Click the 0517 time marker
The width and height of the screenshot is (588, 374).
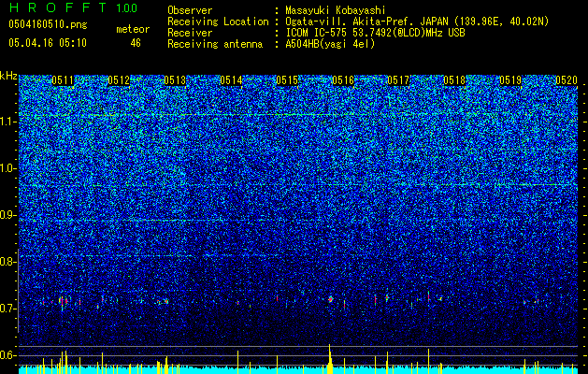398,80
